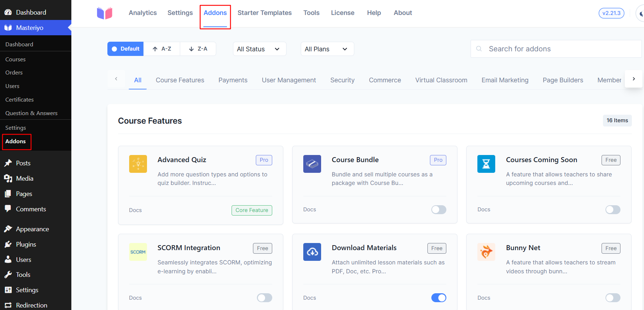The height and width of the screenshot is (310, 644).
Task: Disable the Download Materials toggle
Action: (x=438, y=298)
